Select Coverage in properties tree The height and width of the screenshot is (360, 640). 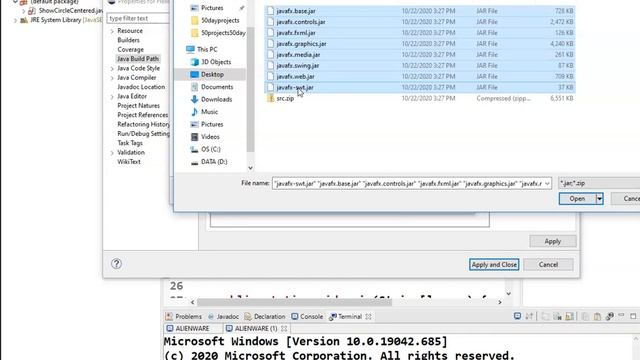click(131, 49)
